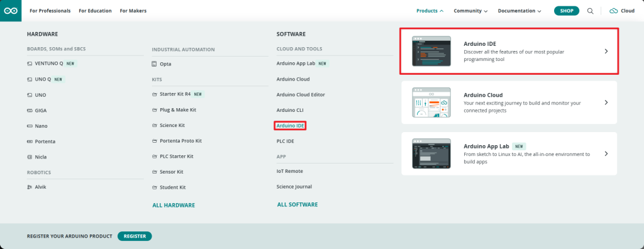Open the GIGA boards link
644x249 pixels.
pyautogui.click(x=41, y=111)
